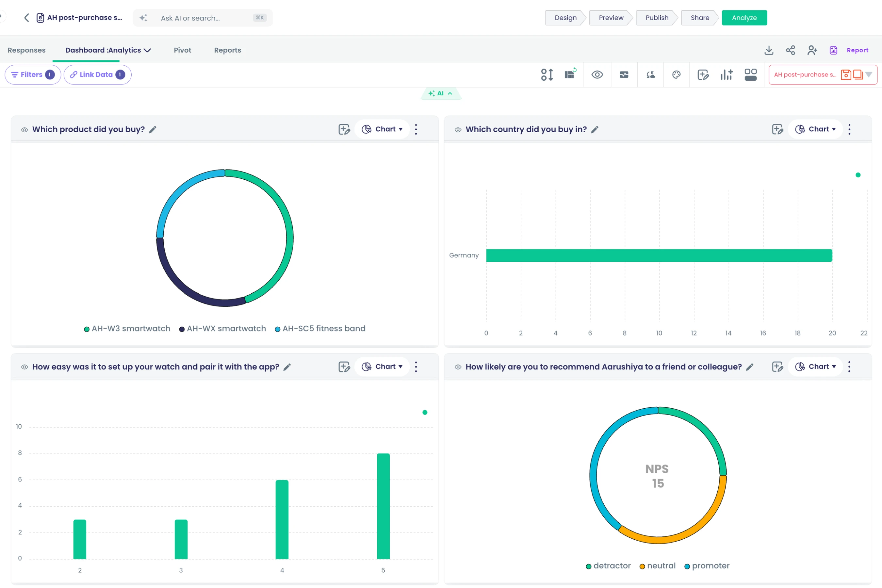Toggle eye icon on 'Which product did you buy?'
882x588 pixels.
coord(24,130)
